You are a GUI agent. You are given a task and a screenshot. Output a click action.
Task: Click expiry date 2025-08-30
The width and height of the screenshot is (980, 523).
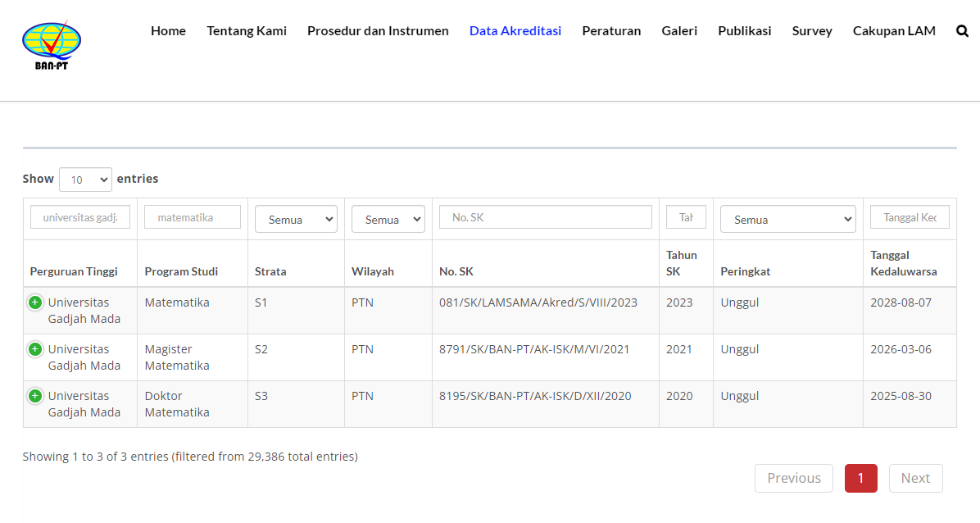[901, 396]
